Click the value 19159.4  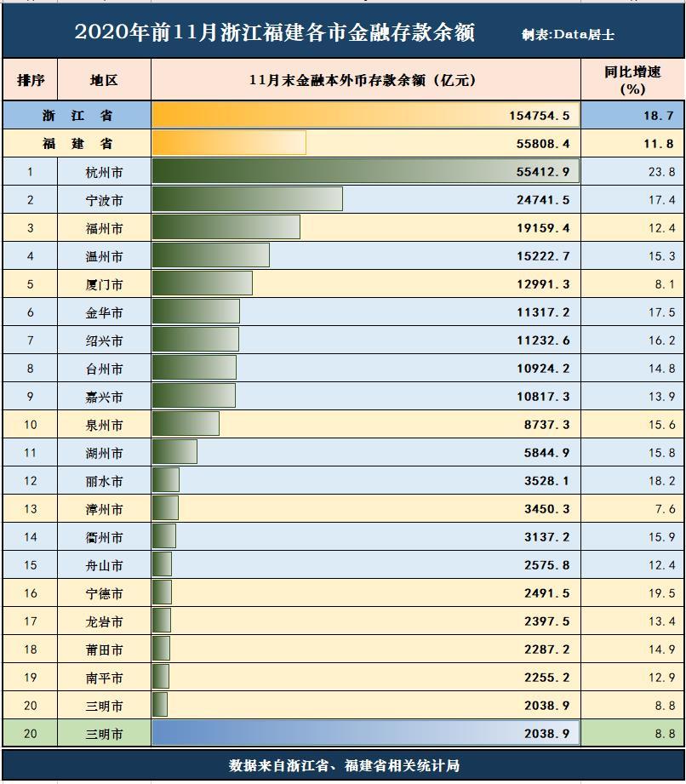[543, 228]
